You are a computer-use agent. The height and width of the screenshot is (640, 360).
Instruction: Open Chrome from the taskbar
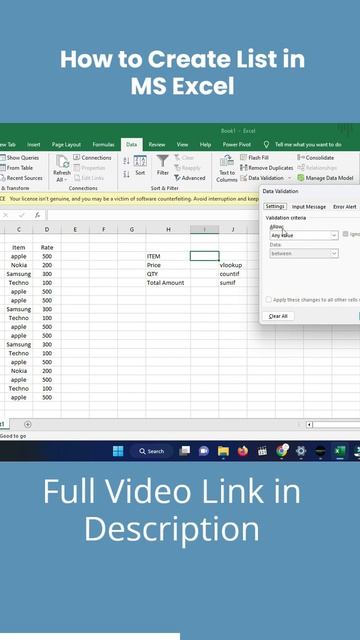(x=282, y=451)
